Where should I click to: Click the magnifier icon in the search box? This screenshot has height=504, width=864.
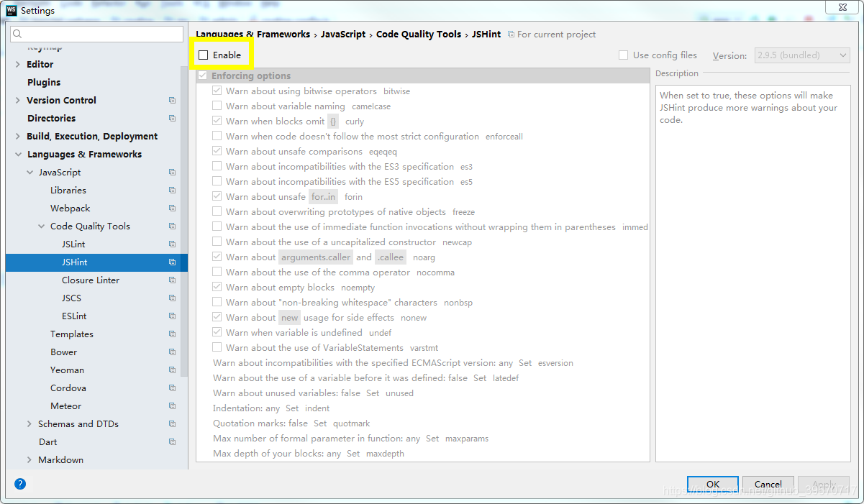pos(18,34)
